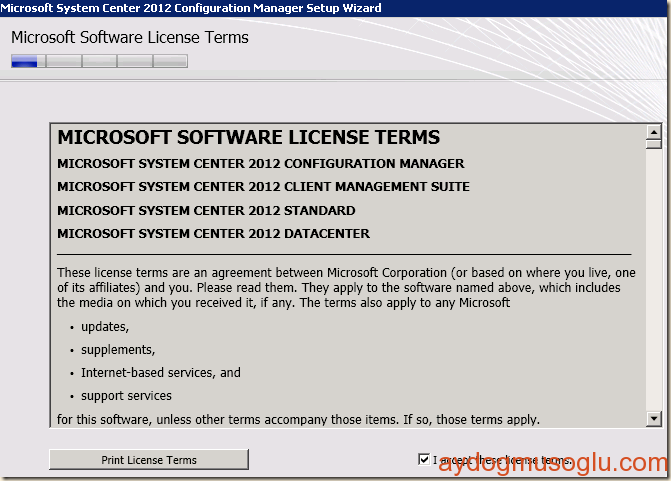Click the setup progress bar indicator

coord(99,61)
